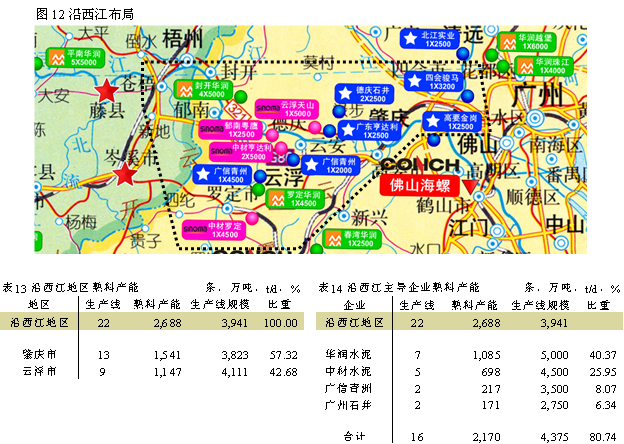Select the 广信青洲 row label

pos(348,388)
